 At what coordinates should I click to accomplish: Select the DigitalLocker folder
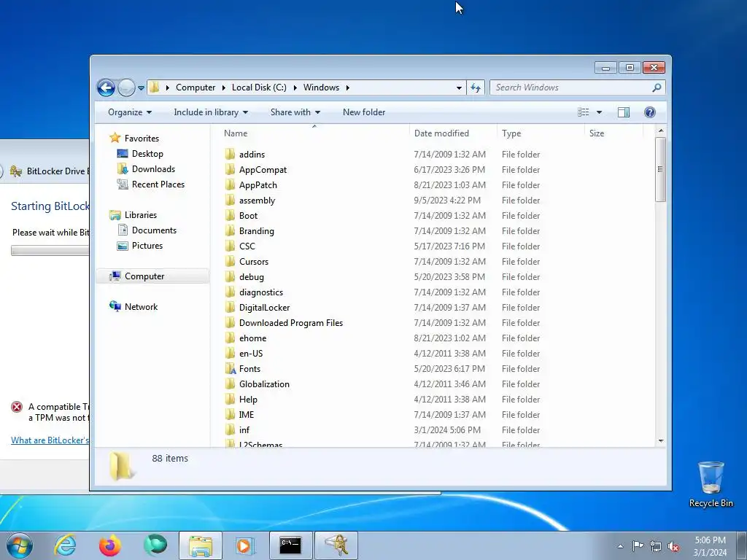[264, 308]
